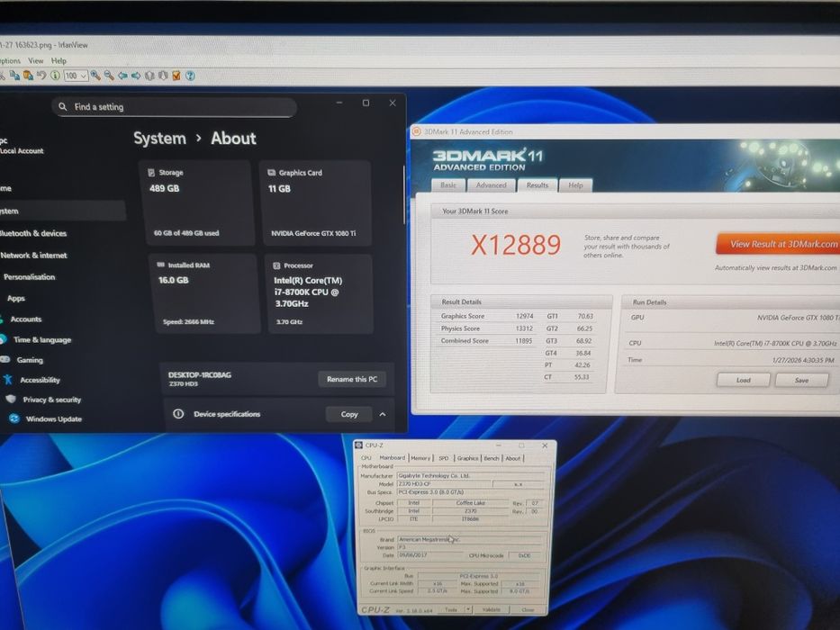Click Load button in 3DMark Run Details

tap(743, 380)
